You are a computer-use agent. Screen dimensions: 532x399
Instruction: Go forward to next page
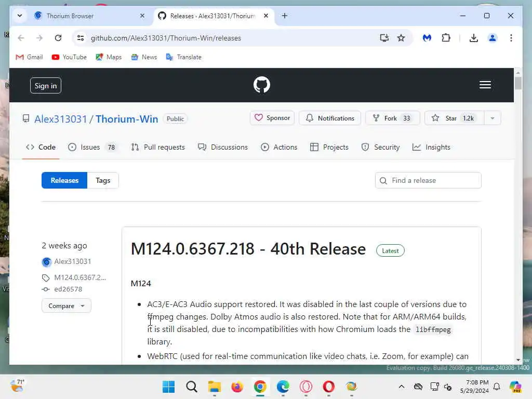(39, 38)
